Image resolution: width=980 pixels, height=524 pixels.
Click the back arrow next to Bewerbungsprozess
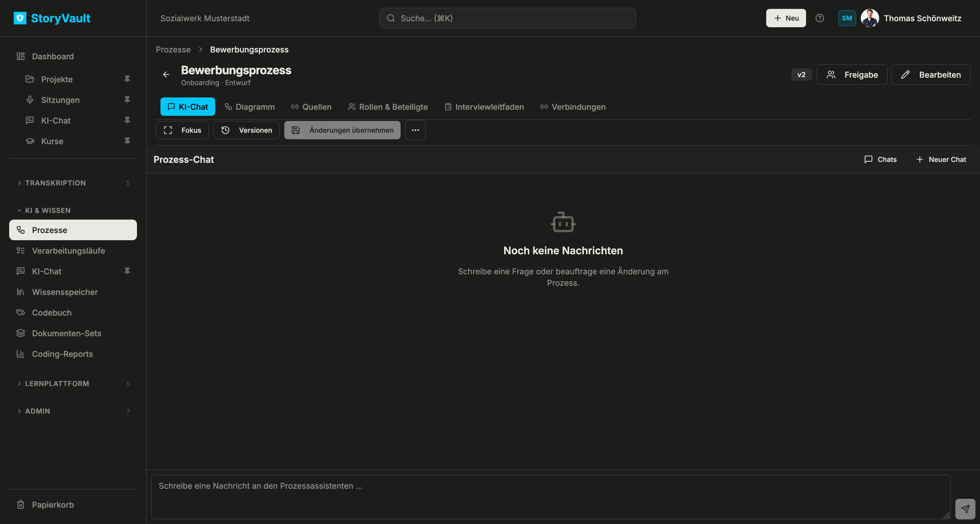tap(166, 75)
